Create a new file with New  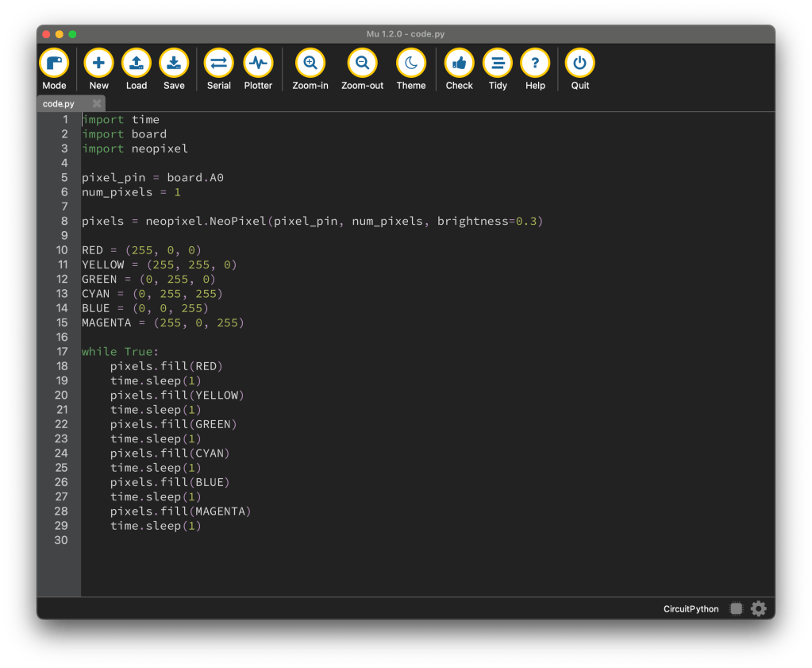click(99, 64)
